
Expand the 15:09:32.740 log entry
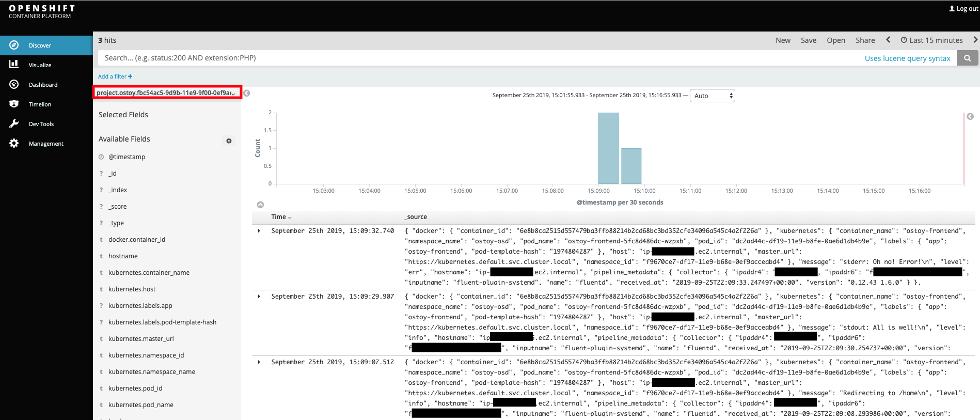[x=259, y=231]
